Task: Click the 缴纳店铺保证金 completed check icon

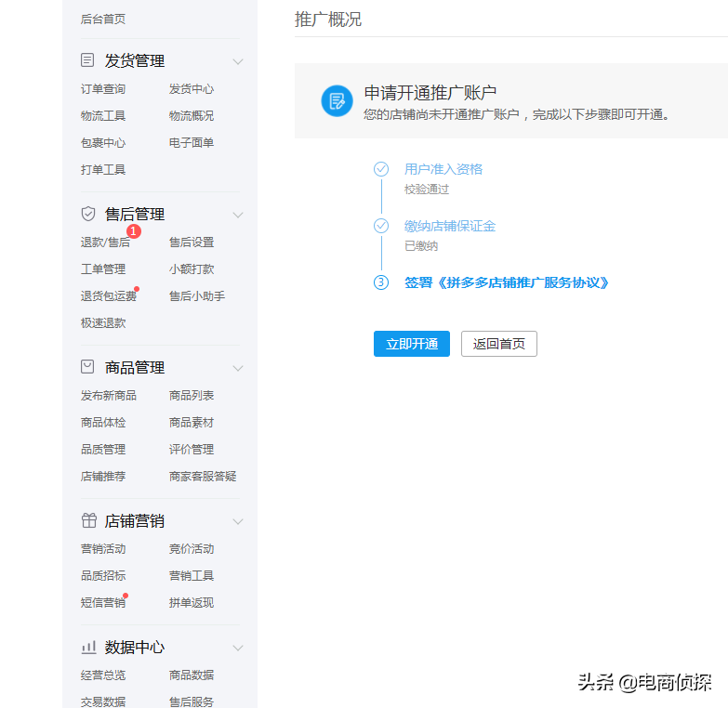Action: [381, 226]
